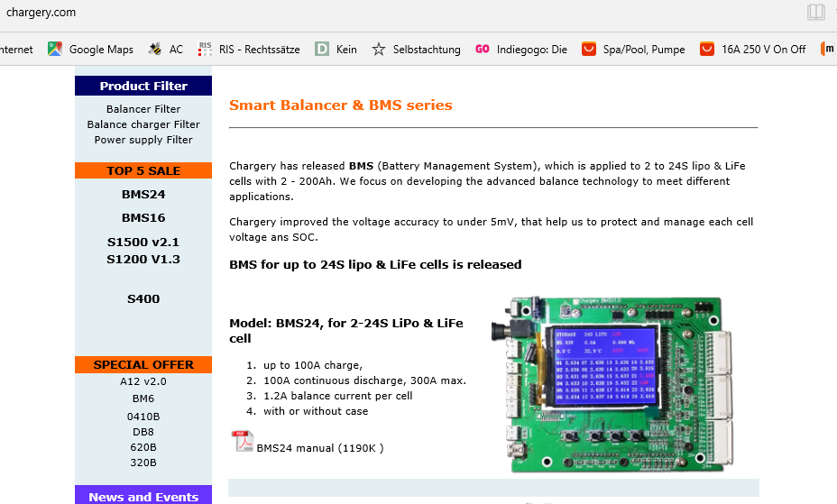Click the PDF icon for BMS24 manual
Viewport: 837px width, 504px height.
[243, 442]
